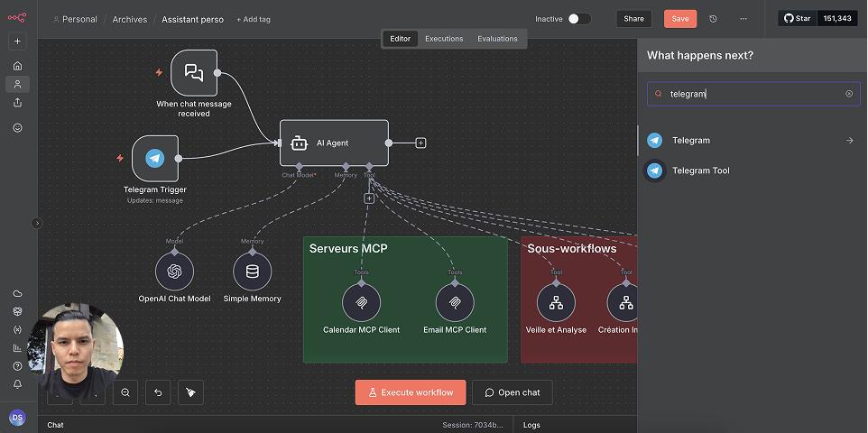Click the node search input field
The height and width of the screenshot is (433, 868).
[753, 94]
